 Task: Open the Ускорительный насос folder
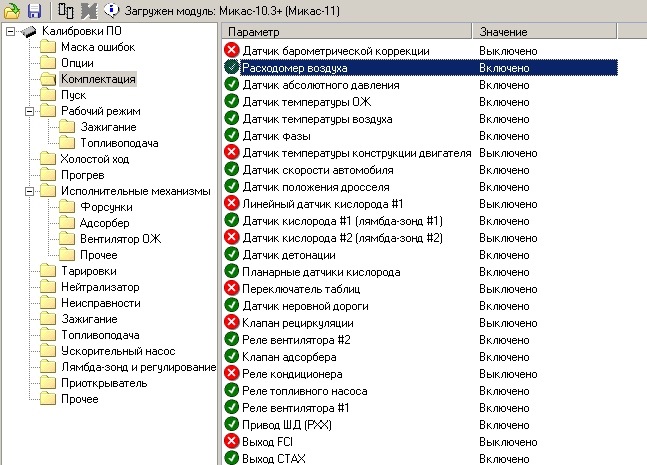pyautogui.click(x=118, y=351)
